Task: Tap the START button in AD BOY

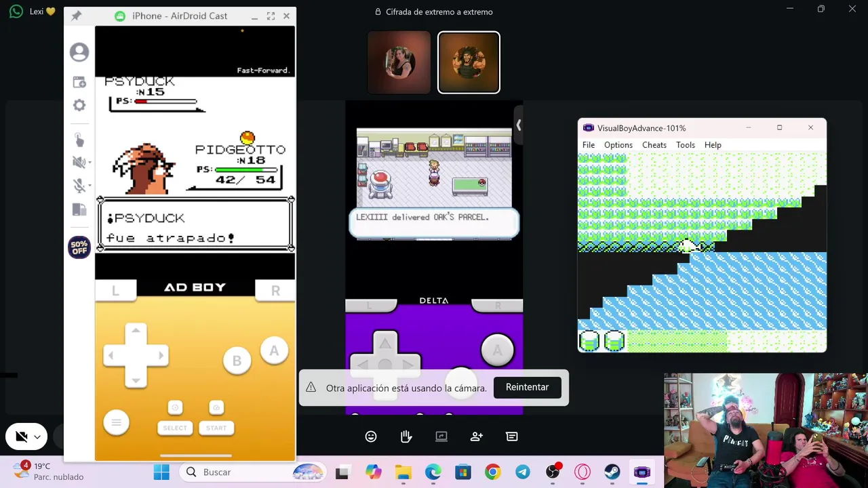Action: point(216,428)
